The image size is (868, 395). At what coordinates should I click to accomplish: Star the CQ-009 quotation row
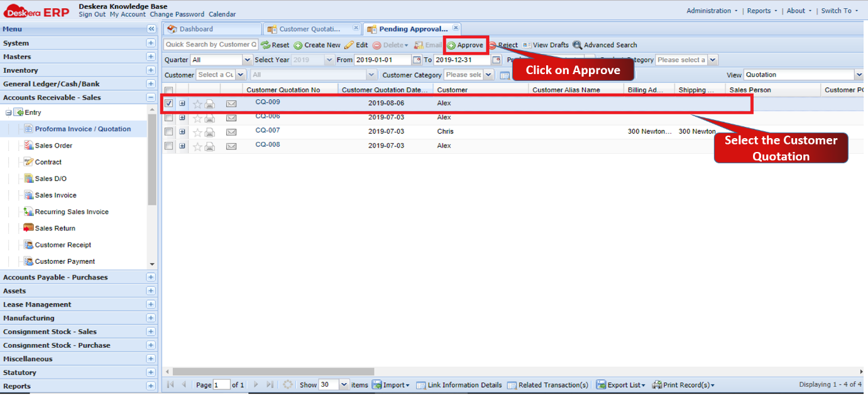[x=197, y=104]
